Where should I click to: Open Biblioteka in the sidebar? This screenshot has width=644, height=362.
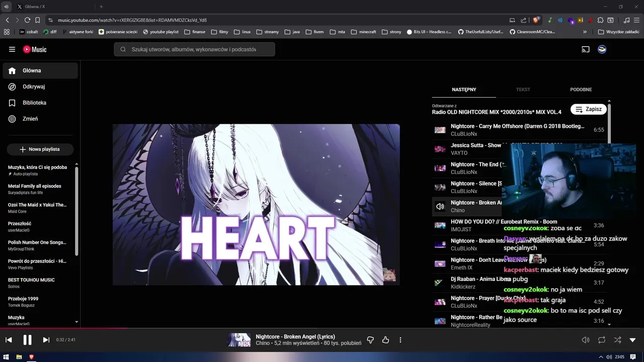(40, 103)
